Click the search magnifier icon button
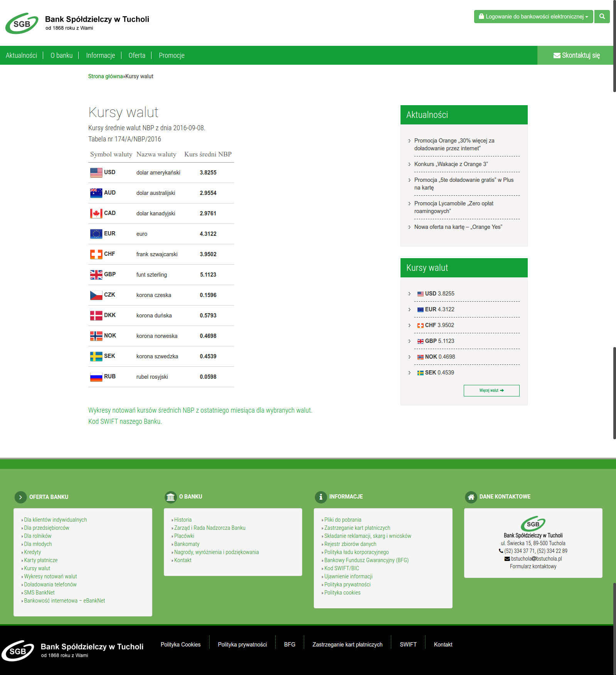The height and width of the screenshot is (675, 616). pos(602,17)
